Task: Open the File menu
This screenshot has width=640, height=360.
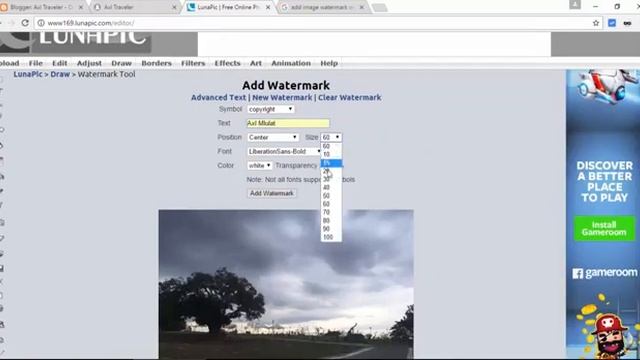Action: (x=36, y=63)
